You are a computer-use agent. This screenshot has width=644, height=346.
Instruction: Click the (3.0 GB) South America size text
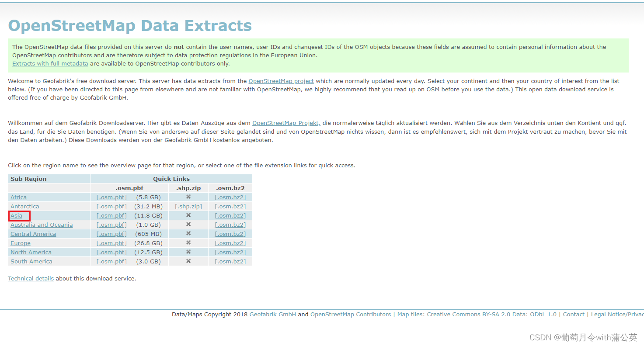point(148,262)
